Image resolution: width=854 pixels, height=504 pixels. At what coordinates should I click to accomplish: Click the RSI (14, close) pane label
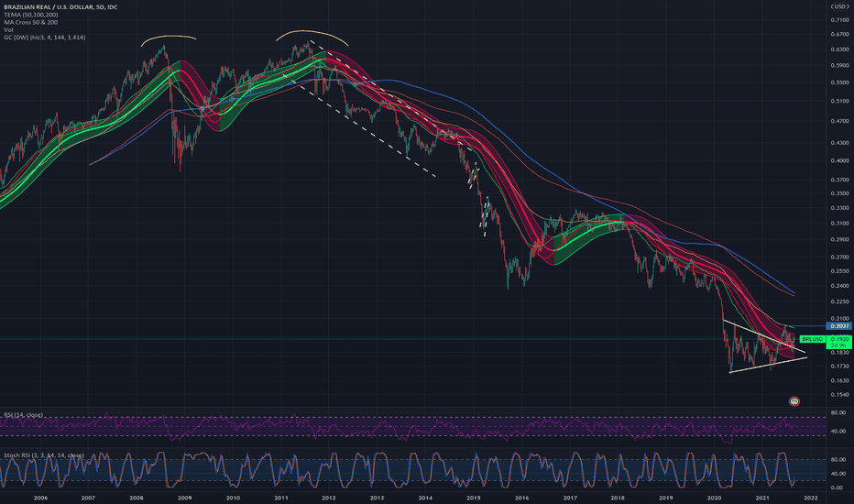click(x=24, y=415)
